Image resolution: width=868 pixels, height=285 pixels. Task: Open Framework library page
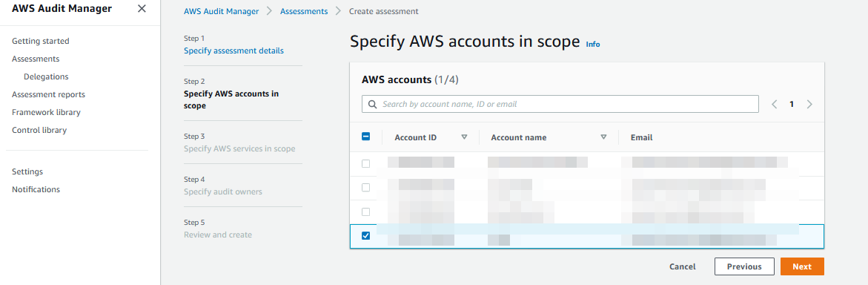46,112
